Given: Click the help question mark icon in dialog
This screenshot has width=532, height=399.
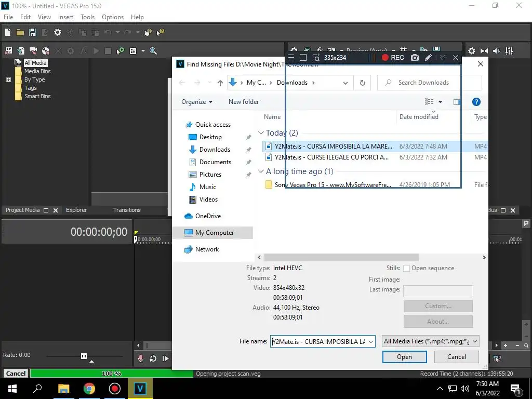Looking at the screenshot, I should (476, 102).
